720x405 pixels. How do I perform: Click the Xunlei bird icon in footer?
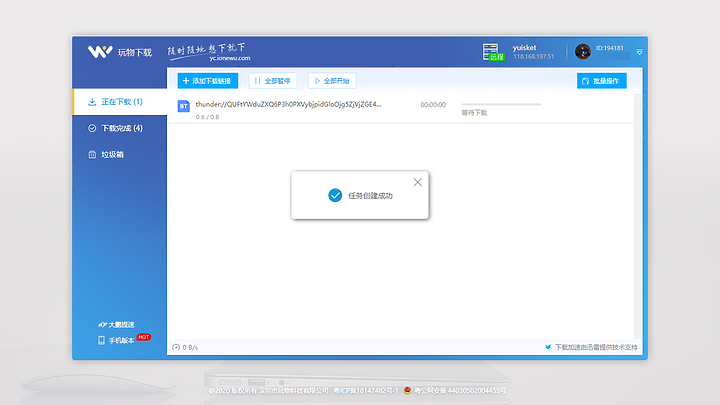pos(548,347)
